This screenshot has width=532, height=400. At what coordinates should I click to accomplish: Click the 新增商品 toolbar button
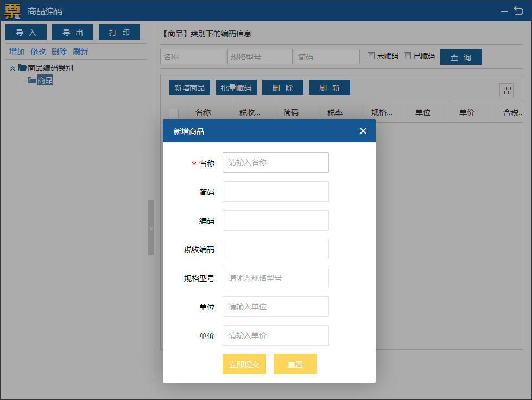coord(189,87)
